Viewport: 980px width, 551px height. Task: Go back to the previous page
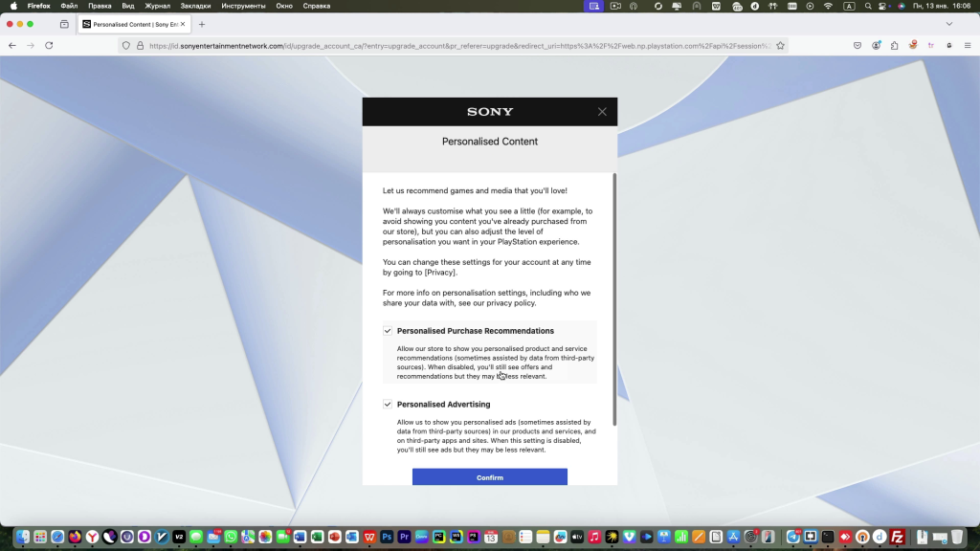11,45
